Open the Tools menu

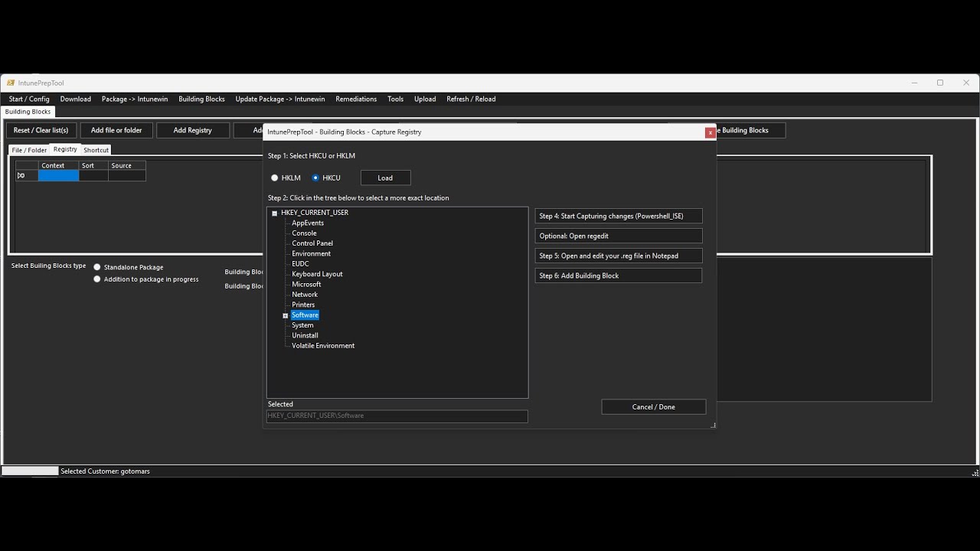tap(395, 99)
